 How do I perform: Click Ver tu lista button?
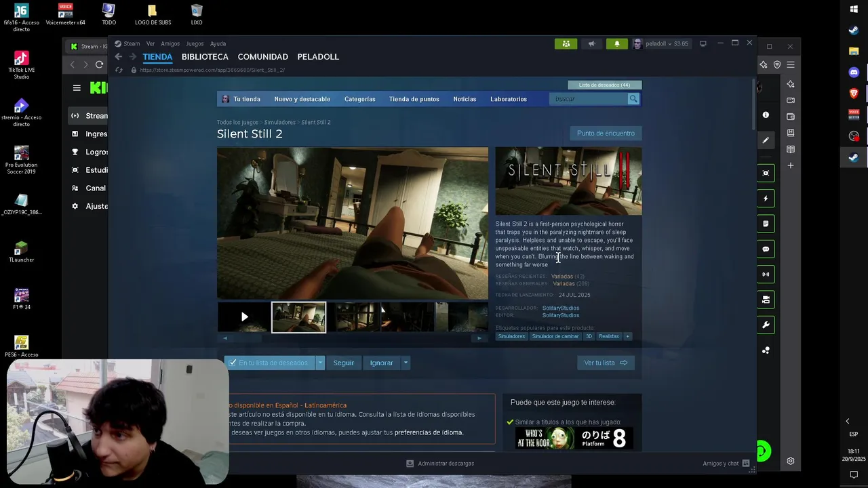pos(606,363)
